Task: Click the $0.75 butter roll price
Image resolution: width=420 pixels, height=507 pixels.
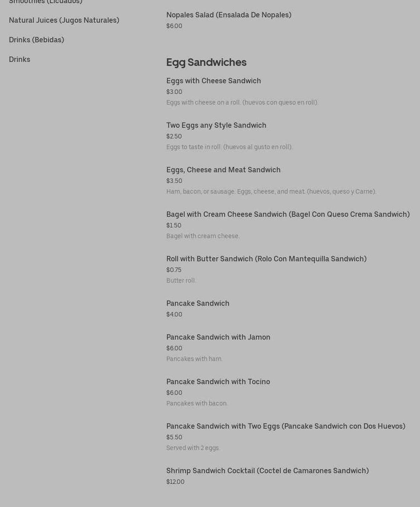Action: 174,270
